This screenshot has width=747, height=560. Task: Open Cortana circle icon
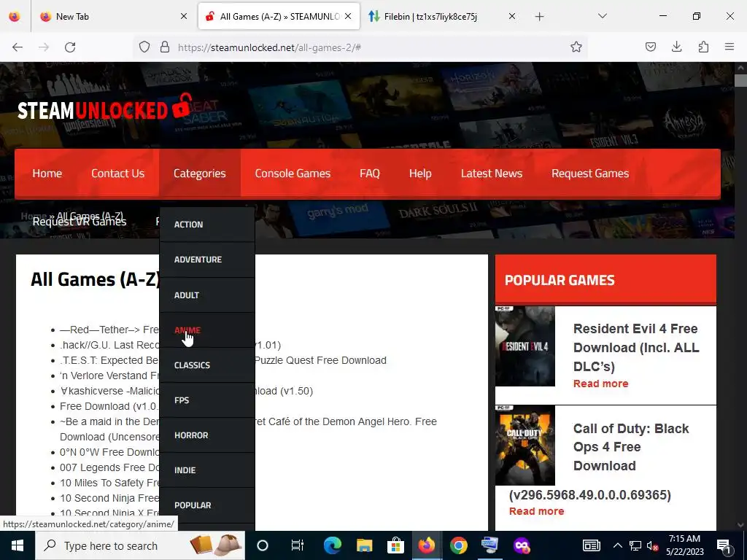(x=263, y=545)
